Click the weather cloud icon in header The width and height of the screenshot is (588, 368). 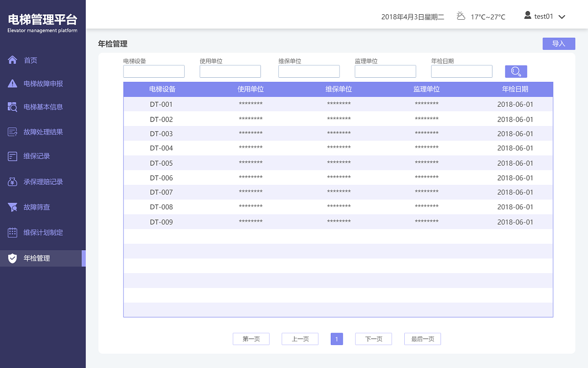point(461,16)
